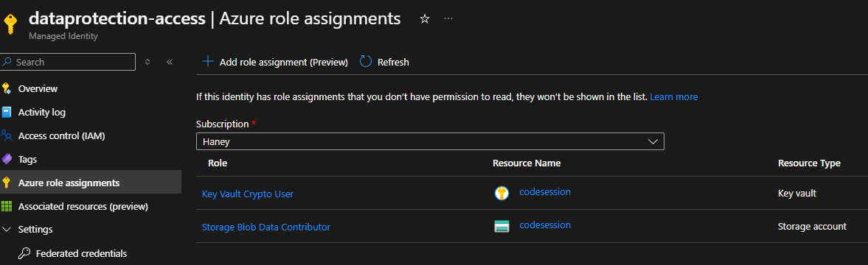Click the Managed Identity subtitle text

[63, 37]
